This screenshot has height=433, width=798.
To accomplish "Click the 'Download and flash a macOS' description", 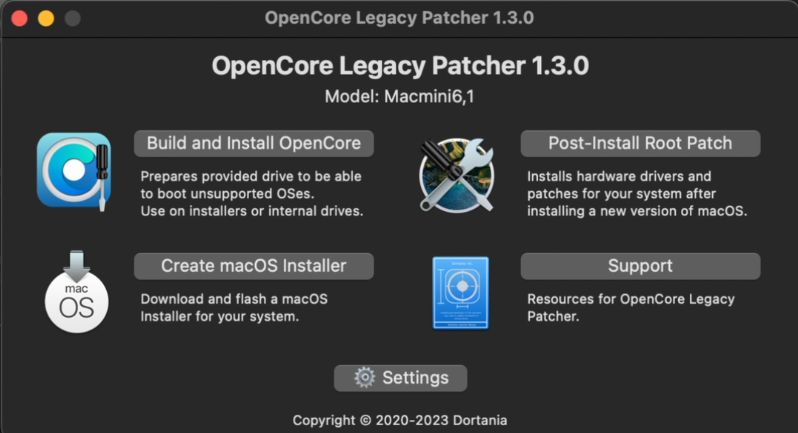I will pos(234,307).
